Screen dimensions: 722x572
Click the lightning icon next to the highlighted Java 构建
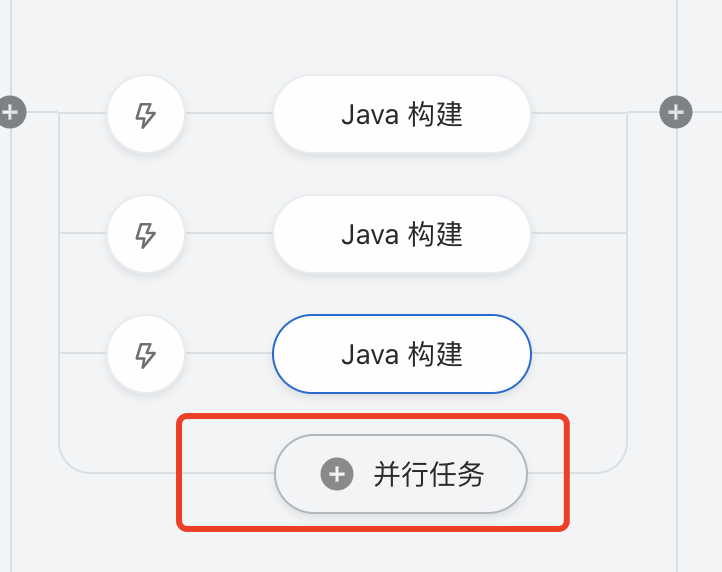pos(146,354)
